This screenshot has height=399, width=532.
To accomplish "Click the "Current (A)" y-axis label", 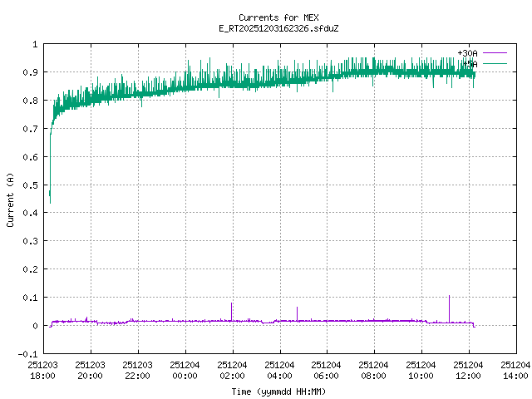I will pos(10,199).
